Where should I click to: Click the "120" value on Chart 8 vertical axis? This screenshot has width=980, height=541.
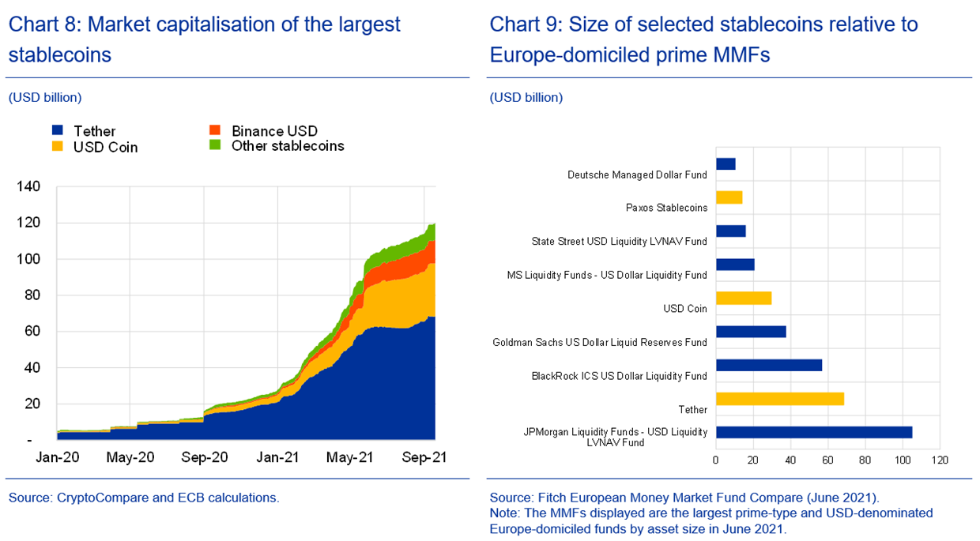tap(28, 224)
